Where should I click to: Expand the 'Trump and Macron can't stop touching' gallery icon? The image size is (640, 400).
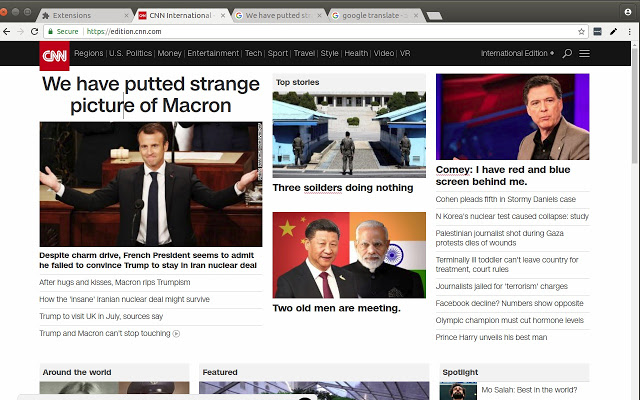(x=177, y=333)
